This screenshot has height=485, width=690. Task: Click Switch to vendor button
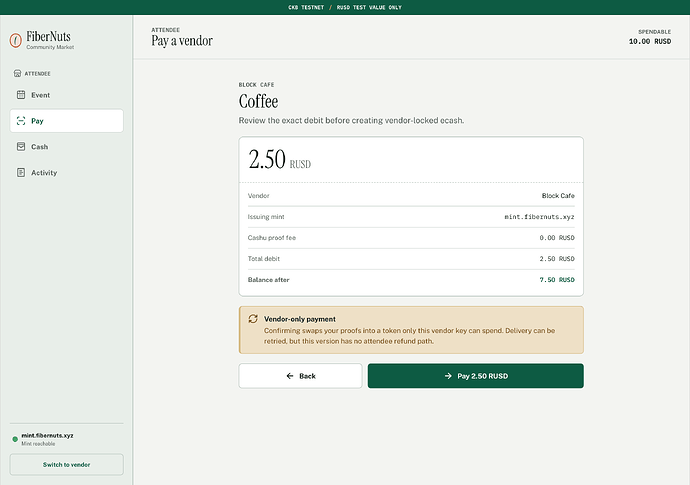pos(66,465)
